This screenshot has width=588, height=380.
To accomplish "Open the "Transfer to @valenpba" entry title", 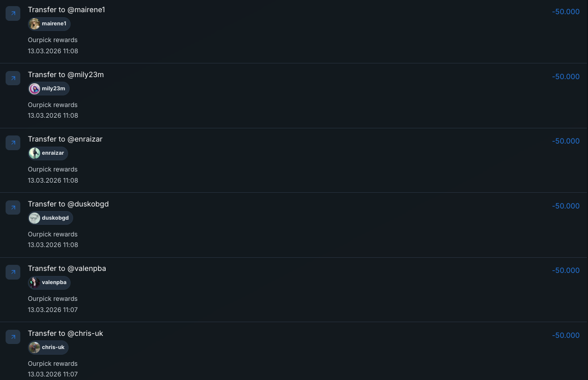I will pyautogui.click(x=67, y=268).
